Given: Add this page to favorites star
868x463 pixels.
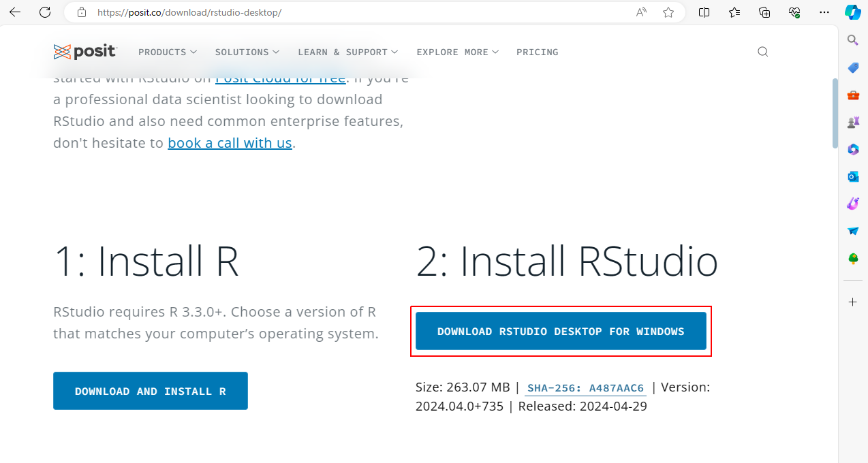Looking at the screenshot, I should [x=668, y=12].
